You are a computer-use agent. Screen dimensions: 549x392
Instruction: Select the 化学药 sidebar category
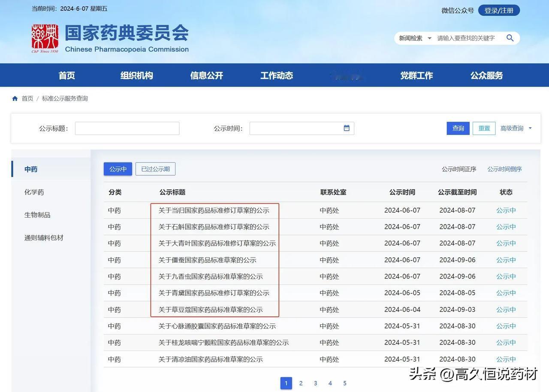(34, 192)
